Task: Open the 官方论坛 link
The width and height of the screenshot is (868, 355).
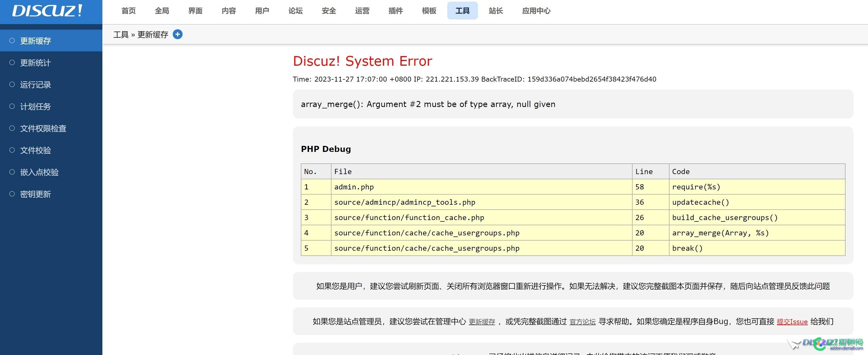Action: [x=582, y=322]
